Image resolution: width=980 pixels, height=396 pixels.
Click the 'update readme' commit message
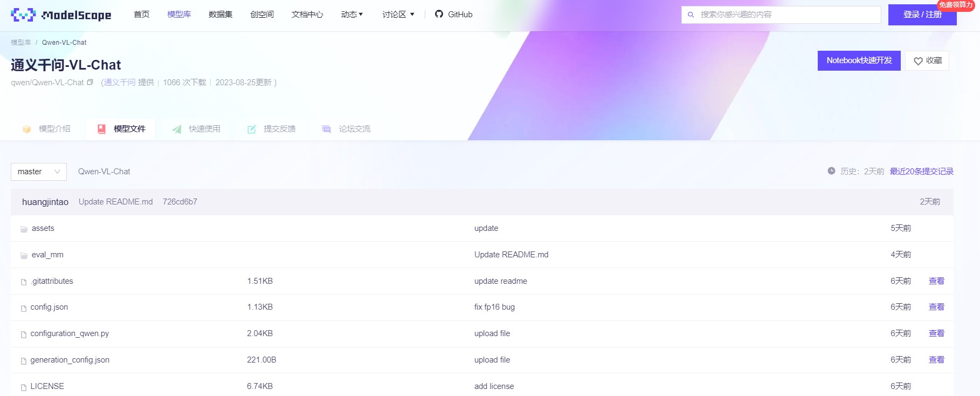click(501, 281)
